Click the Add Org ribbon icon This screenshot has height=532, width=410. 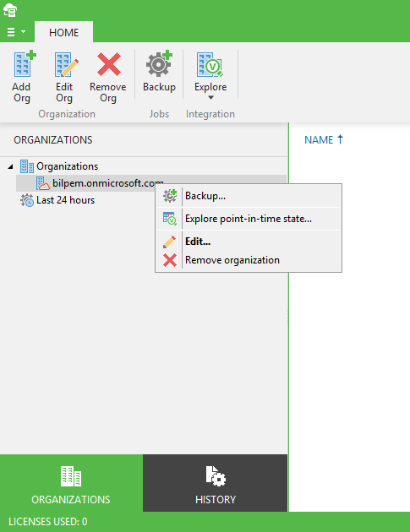coord(25,64)
